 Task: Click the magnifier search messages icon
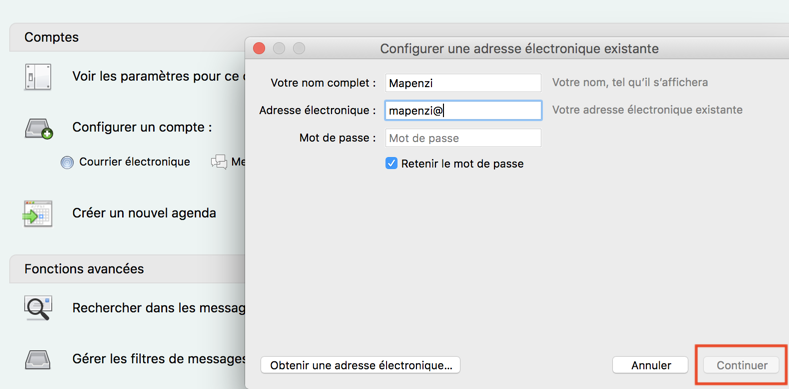(38, 308)
